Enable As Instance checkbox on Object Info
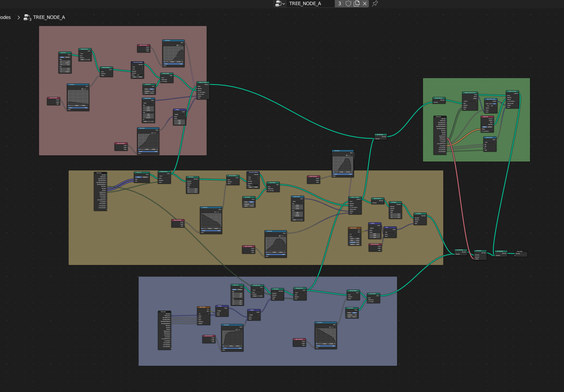 tap(483, 131)
